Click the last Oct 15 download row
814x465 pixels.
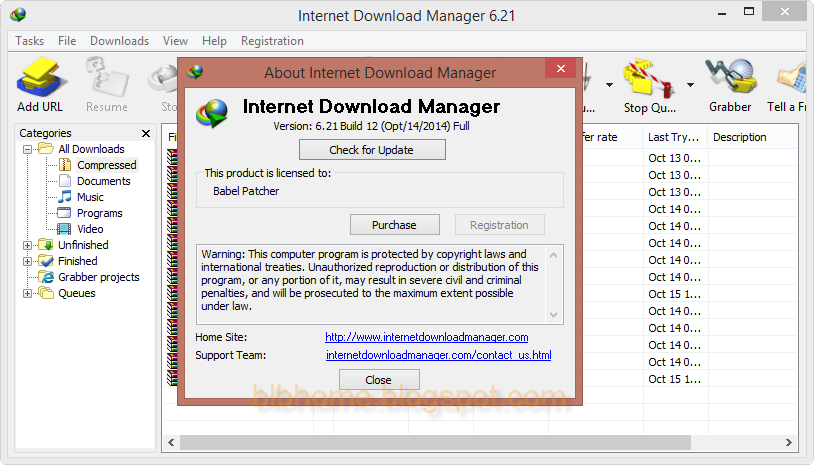674,379
